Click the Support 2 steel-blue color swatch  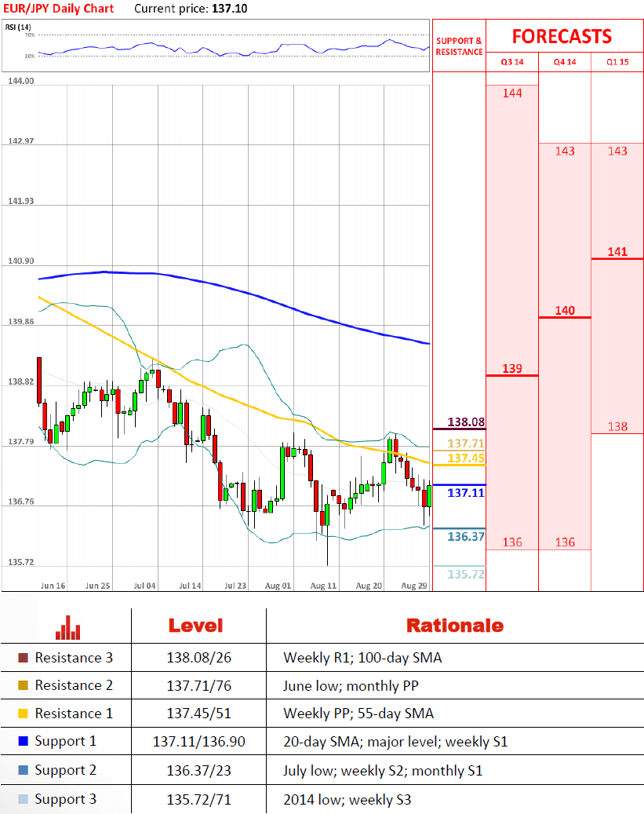(x=23, y=770)
